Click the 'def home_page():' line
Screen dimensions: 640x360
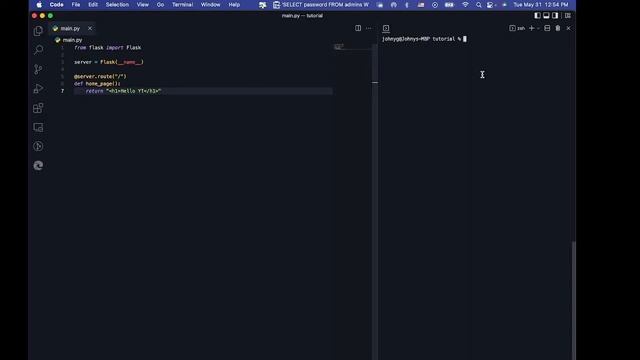click(97, 84)
